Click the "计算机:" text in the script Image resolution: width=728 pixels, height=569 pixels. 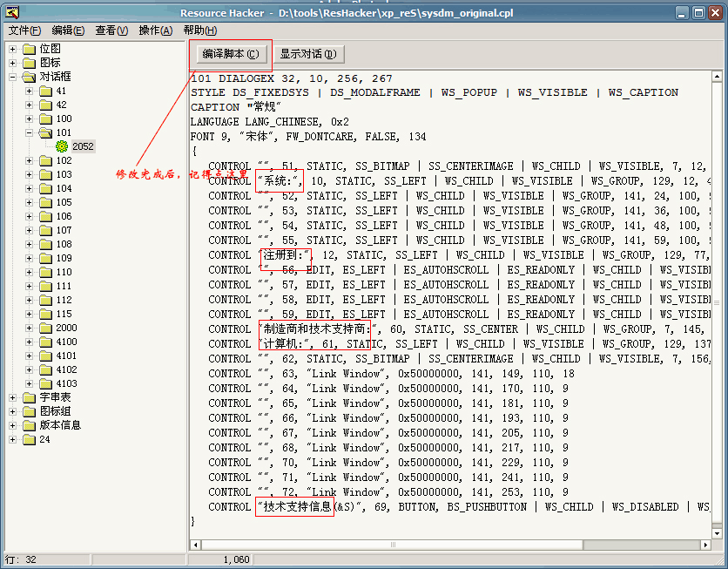coord(286,343)
